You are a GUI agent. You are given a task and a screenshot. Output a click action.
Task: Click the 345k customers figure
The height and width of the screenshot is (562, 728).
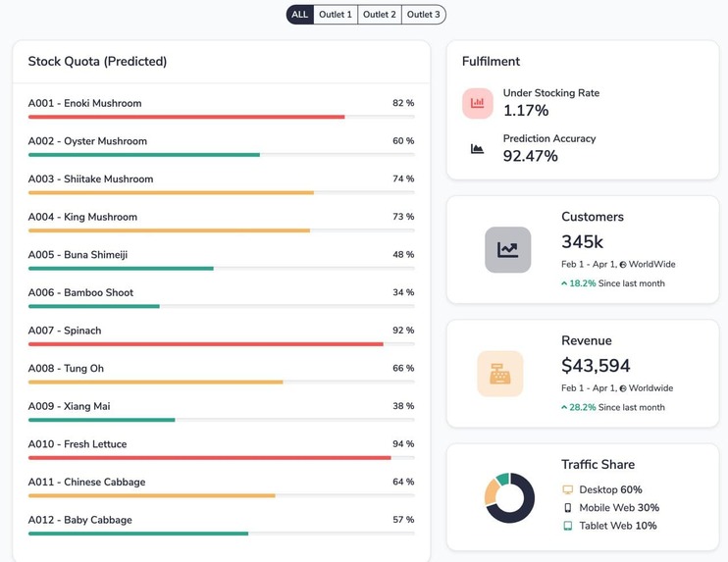click(582, 242)
